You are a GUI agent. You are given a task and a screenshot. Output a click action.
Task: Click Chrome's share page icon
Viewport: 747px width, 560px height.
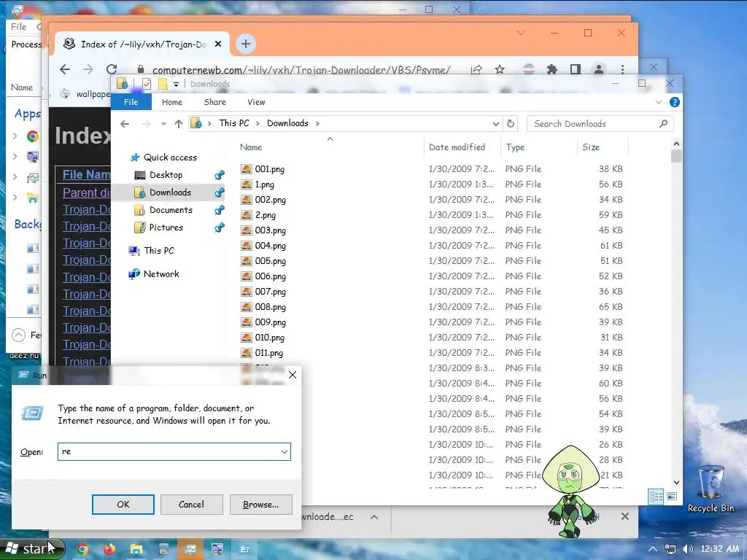[476, 69]
